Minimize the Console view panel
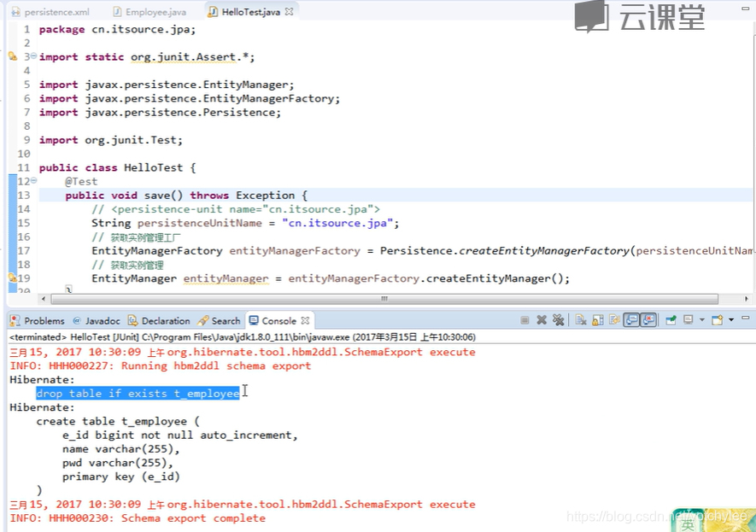This screenshot has height=532, width=756. coord(746,318)
